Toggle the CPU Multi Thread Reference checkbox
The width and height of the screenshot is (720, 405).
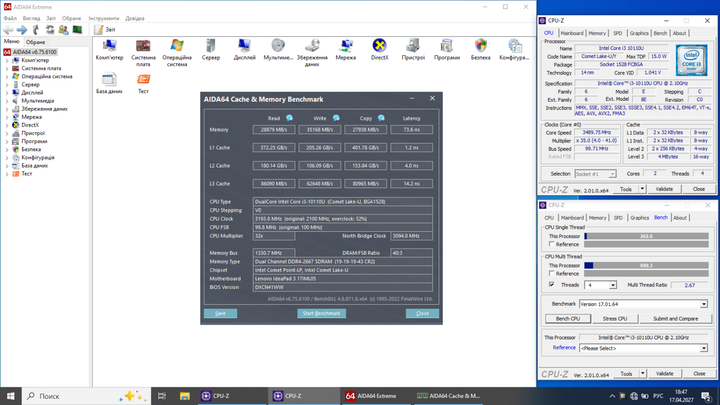551,273
